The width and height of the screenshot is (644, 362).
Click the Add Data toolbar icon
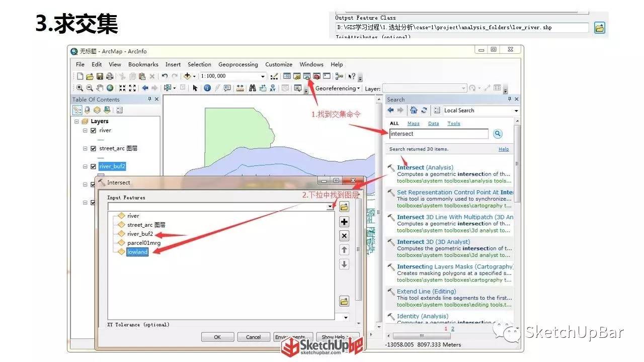tap(187, 76)
